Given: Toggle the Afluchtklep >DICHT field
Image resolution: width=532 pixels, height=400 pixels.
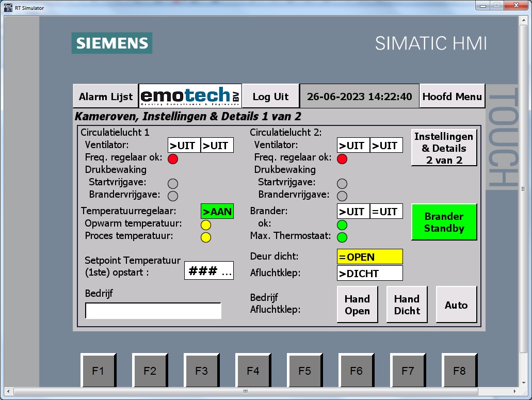Looking at the screenshot, I should point(369,274).
